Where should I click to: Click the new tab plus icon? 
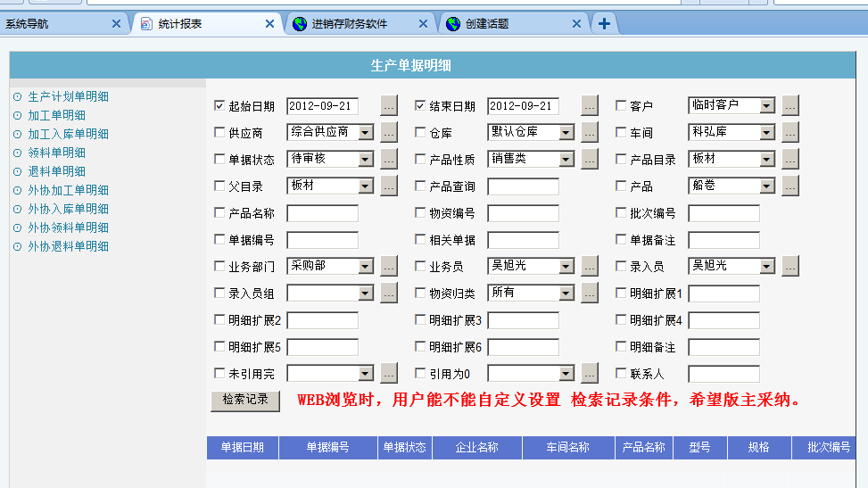coord(604,24)
